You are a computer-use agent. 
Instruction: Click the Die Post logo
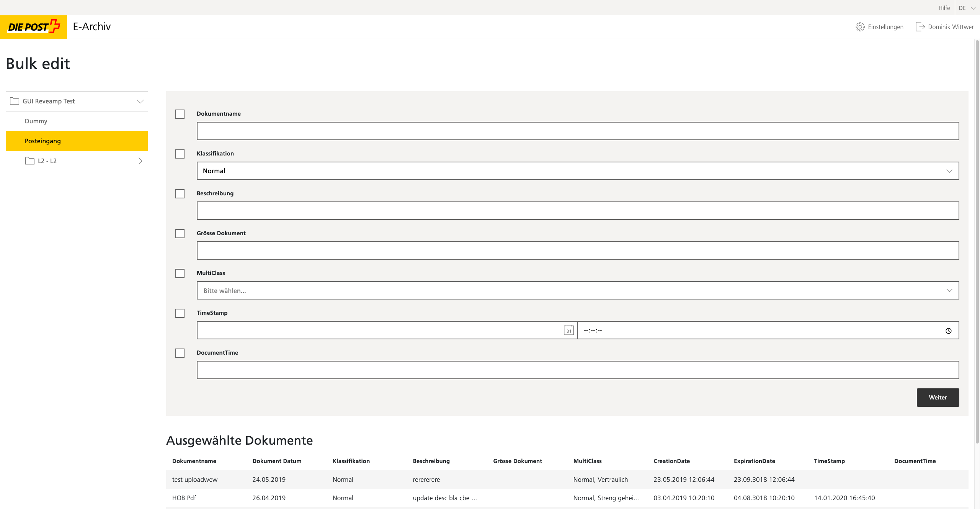click(x=34, y=27)
